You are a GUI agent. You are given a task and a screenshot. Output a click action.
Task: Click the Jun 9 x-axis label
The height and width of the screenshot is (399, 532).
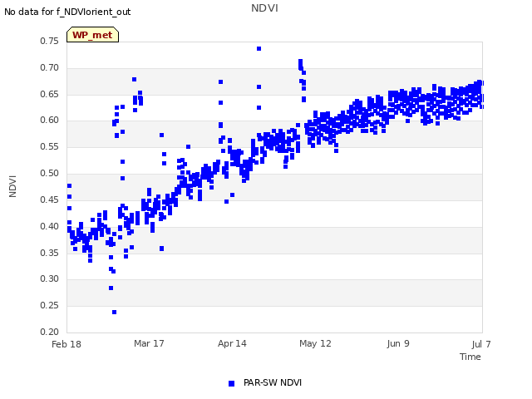point(398,343)
